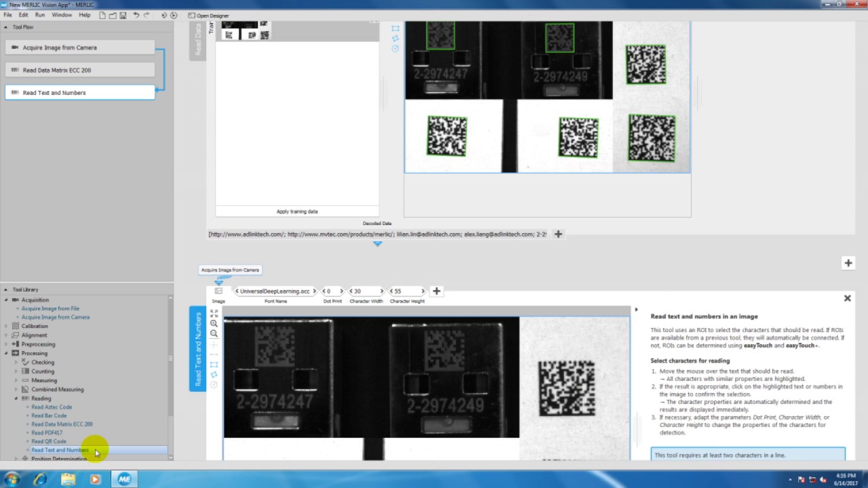Open the Designer view
Image resolution: width=868 pixels, height=488 pixels.
[209, 15]
